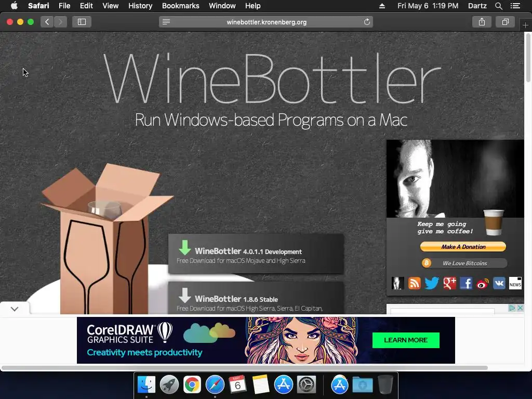Open Finder from the Dock

point(147,385)
